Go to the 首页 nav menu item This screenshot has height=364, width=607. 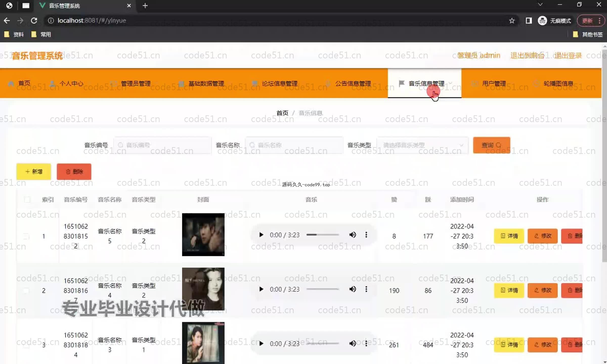click(x=24, y=83)
